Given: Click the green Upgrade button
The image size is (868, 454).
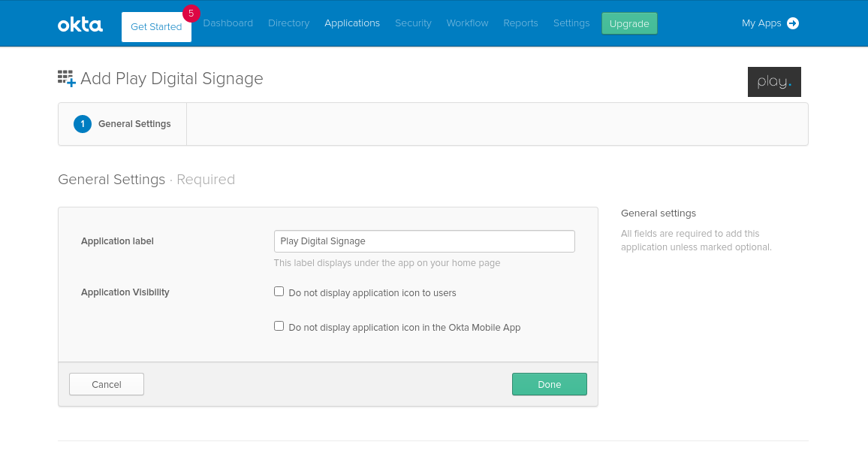Looking at the screenshot, I should click(629, 24).
